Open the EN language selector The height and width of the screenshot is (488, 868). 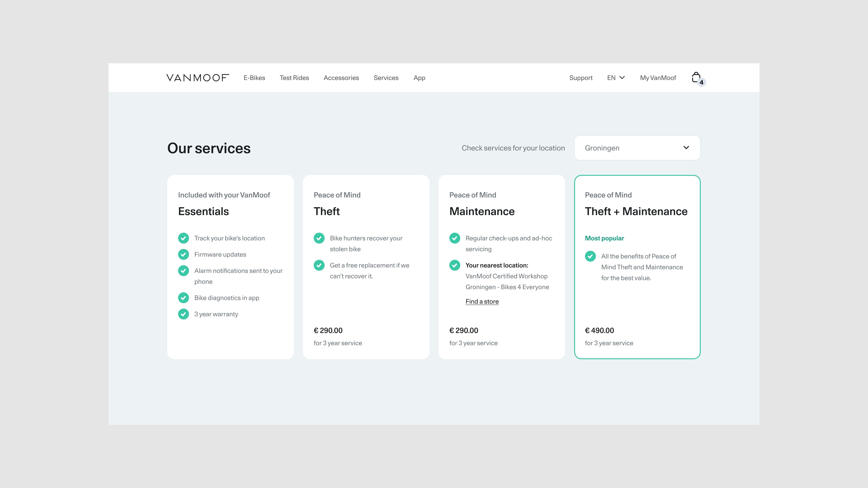pyautogui.click(x=616, y=78)
